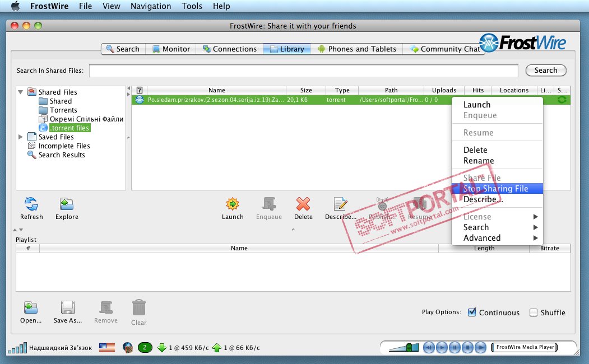Screen dimensions: 589x364
Task: Click the green sharing status icon in row
Action: tap(562, 100)
